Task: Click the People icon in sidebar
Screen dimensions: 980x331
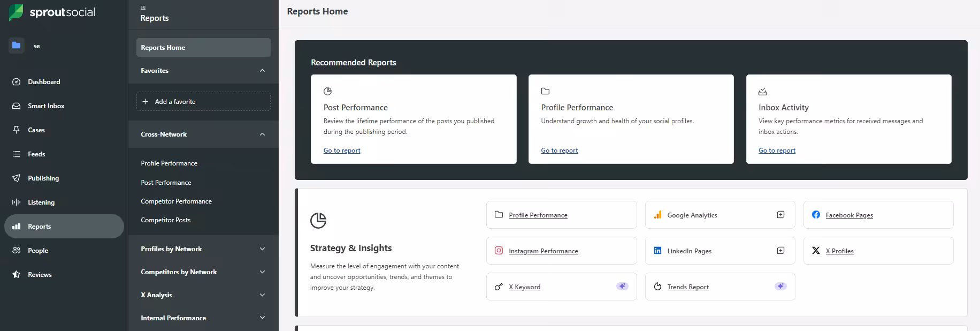Action: coord(17,251)
